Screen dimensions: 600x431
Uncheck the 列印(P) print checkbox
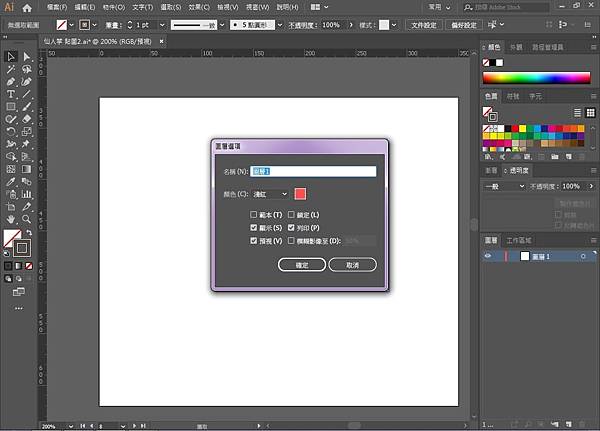(x=291, y=228)
